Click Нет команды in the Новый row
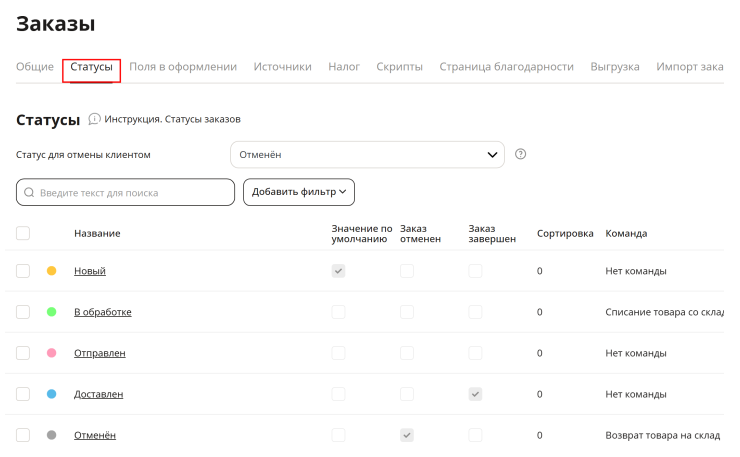The width and height of the screenshot is (740, 457). click(636, 271)
